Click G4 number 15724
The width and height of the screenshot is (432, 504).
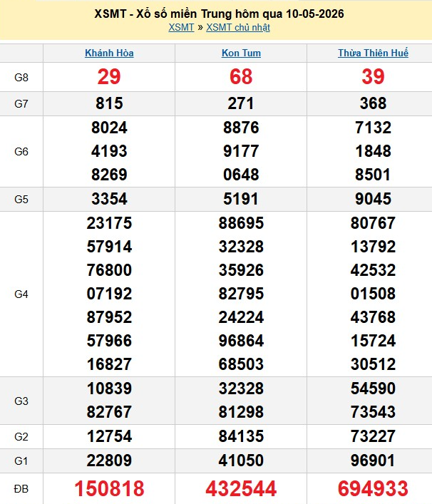[x=373, y=341]
